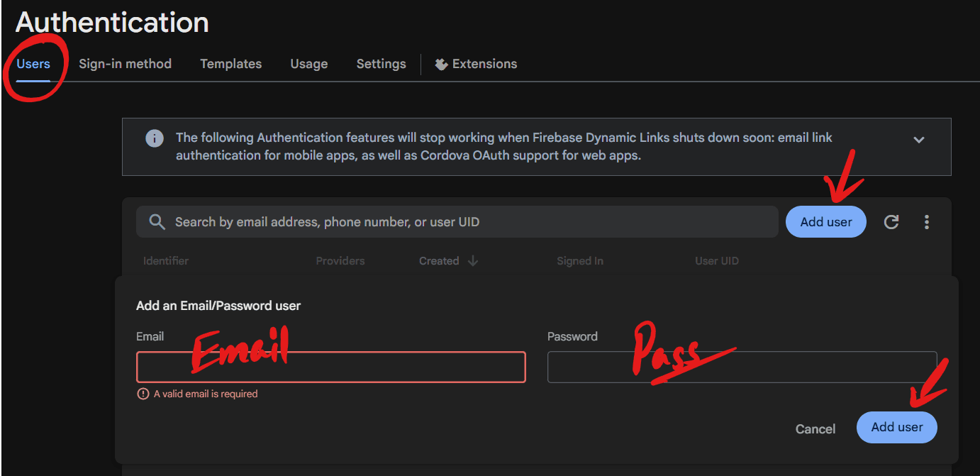This screenshot has width=980, height=476.
Task: Confirm with the dialog's Add user button
Action: click(897, 427)
